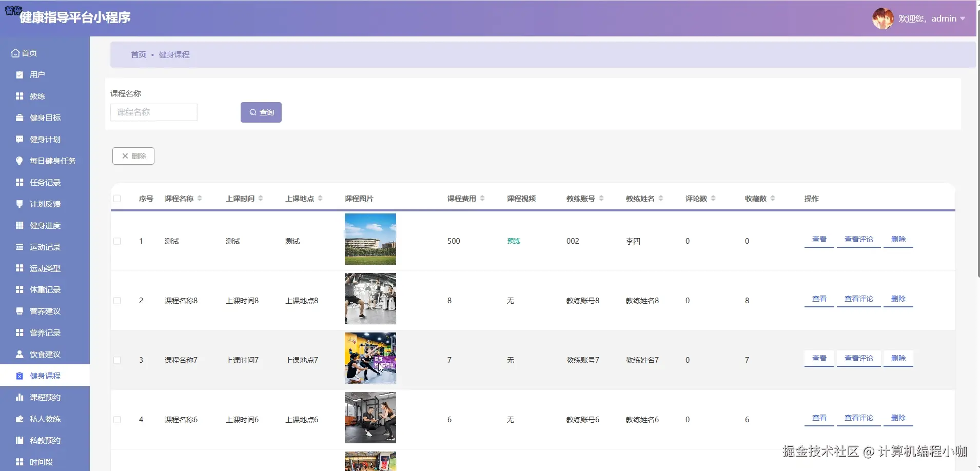Click 查看 for 课程名称7 course
980x471 pixels.
coord(819,359)
